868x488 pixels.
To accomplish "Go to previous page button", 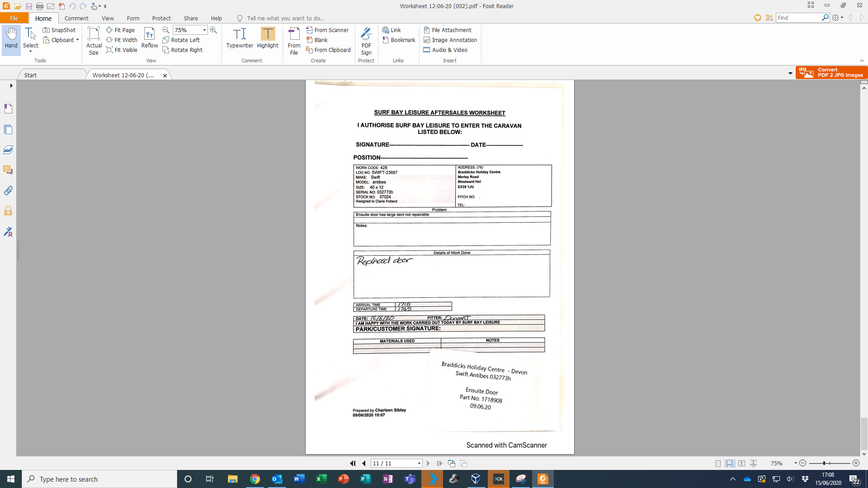I will [364, 463].
